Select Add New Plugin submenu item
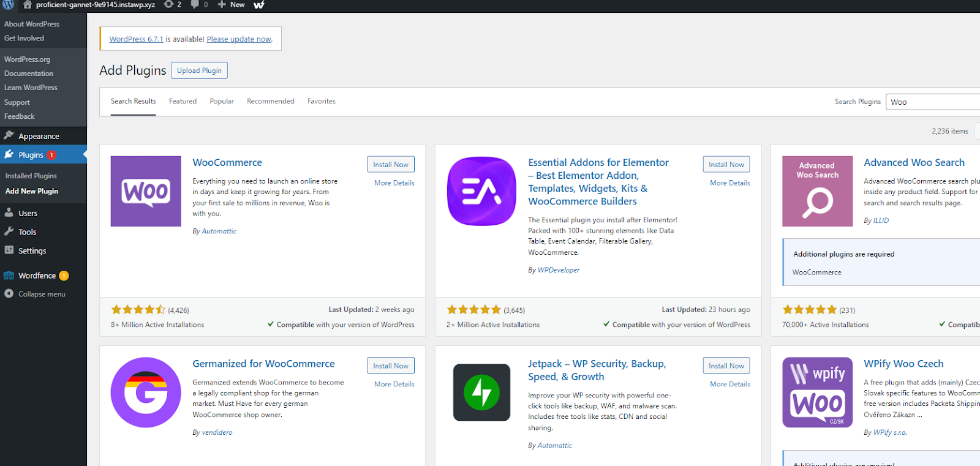The height and width of the screenshot is (466, 980). (x=32, y=191)
